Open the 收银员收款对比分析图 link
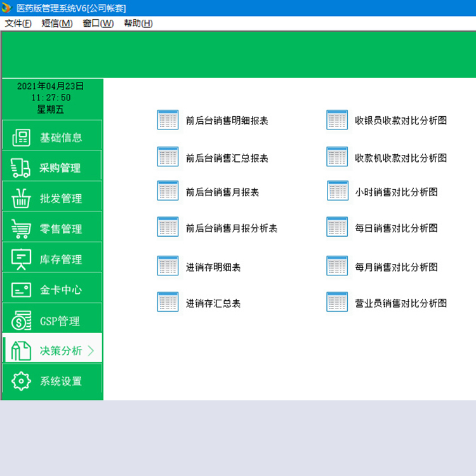This screenshot has width=476, height=476. [400, 120]
